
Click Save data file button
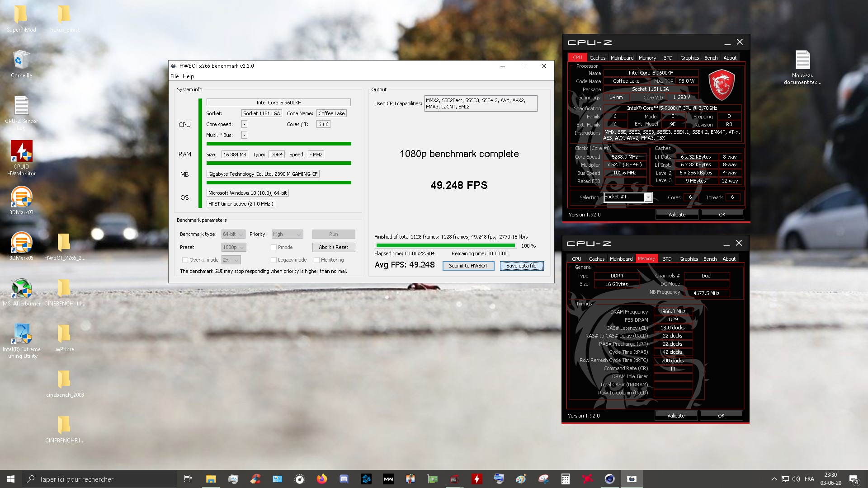pyautogui.click(x=521, y=266)
